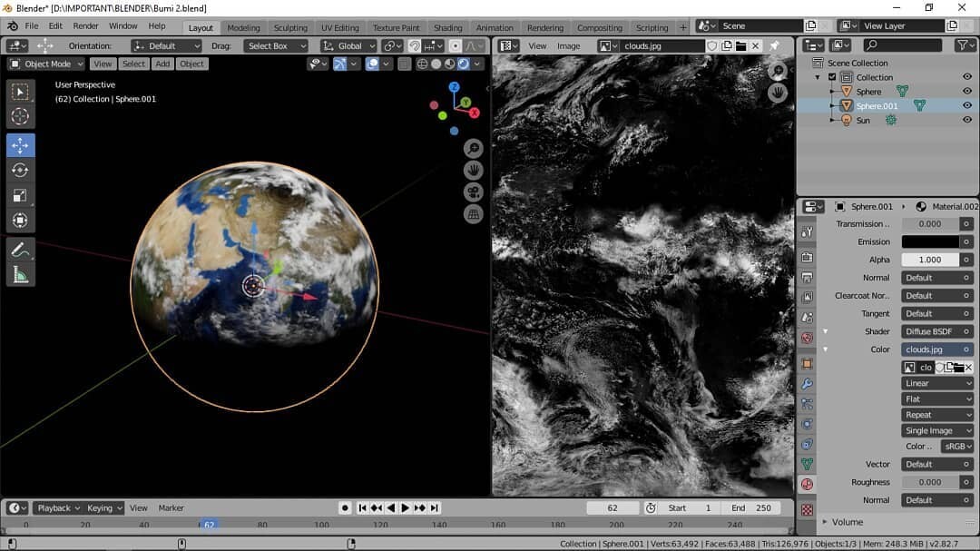Hide the Sun object in outliner
Screen dimensions: 980x551
click(967, 120)
